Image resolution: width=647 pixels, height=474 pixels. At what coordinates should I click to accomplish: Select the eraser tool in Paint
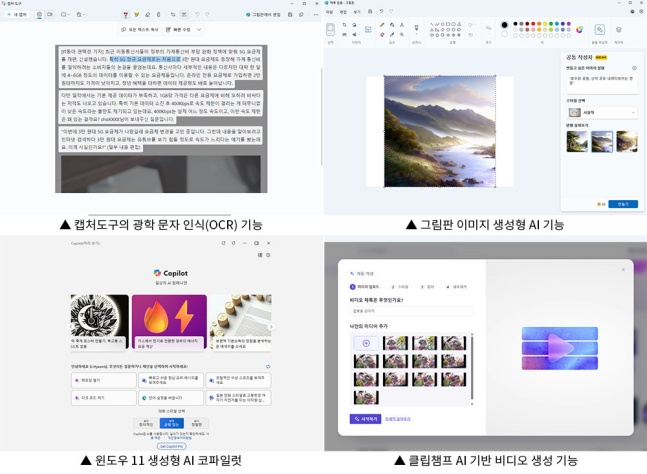(383, 35)
